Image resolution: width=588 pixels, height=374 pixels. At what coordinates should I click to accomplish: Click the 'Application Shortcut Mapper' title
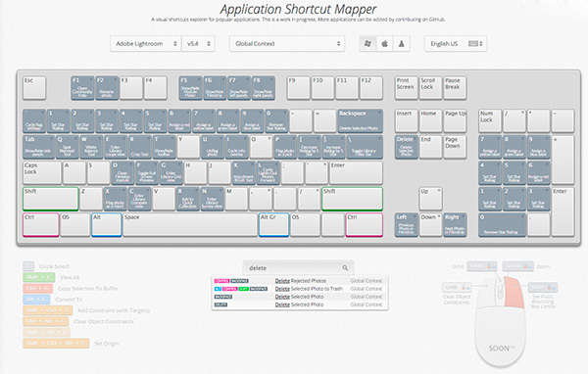(x=298, y=9)
